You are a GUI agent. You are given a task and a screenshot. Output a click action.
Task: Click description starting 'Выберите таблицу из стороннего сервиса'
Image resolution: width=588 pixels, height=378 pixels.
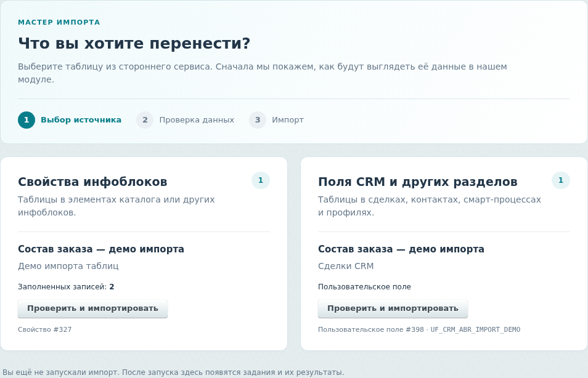coord(263,73)
